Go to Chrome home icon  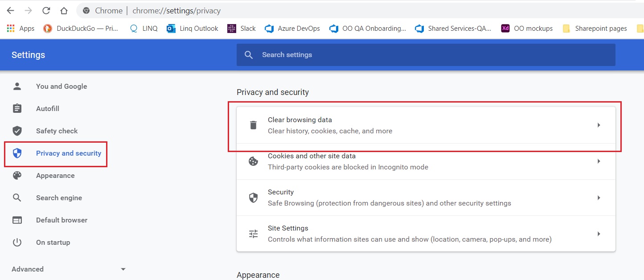click(64, 11)
